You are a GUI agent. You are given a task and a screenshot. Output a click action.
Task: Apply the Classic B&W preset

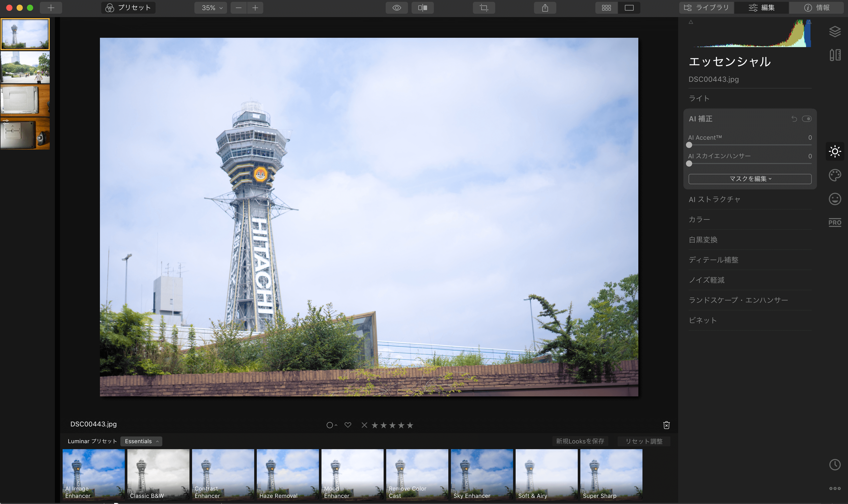pyautogui.click(x=158, y=475)
